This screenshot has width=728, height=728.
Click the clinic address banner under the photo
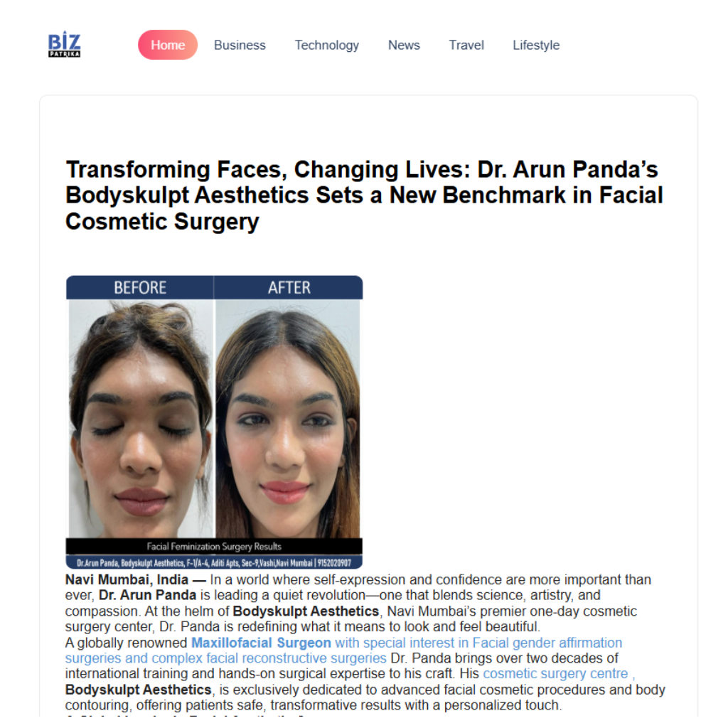click(x=214, y=563)
